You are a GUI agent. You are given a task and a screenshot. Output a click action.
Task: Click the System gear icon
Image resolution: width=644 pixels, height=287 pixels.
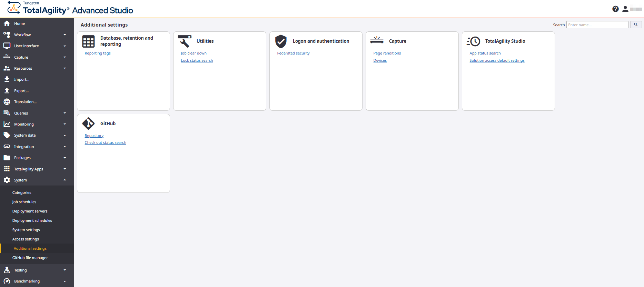(7, 180)
